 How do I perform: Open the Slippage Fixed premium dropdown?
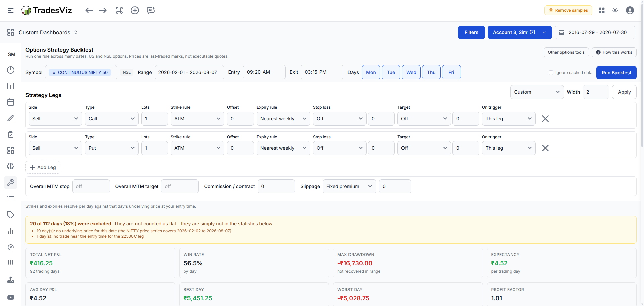click(350, 186)
